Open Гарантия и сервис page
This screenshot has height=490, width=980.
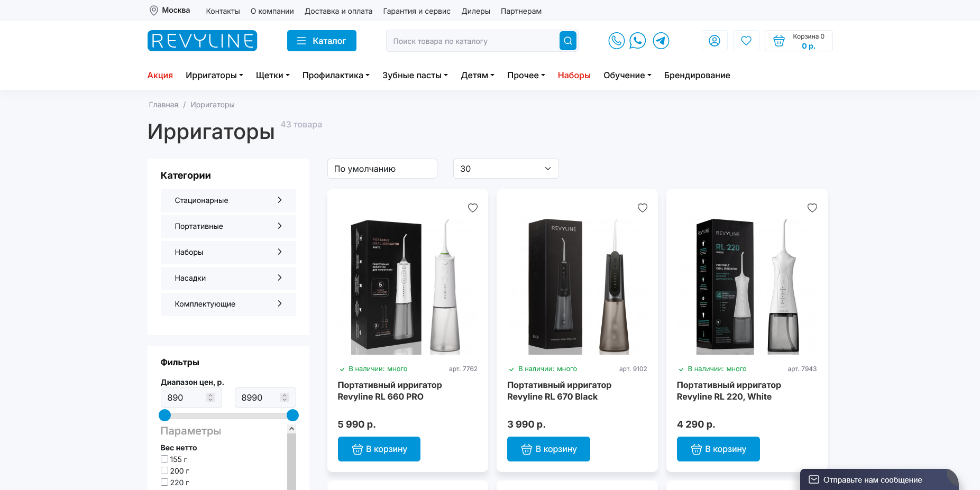[417, 11]
